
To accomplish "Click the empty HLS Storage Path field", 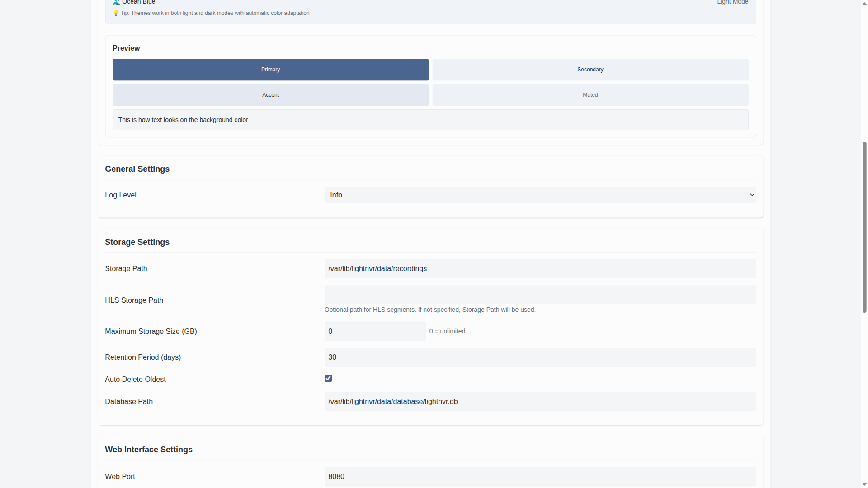I will tap(540, 295).
